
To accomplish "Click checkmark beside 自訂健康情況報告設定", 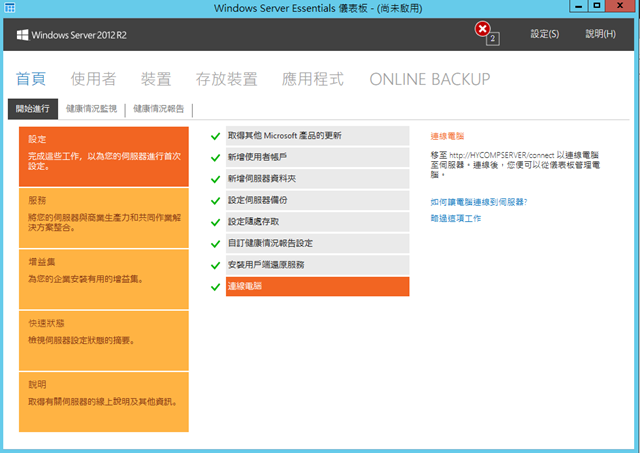I will click(216, 244).
